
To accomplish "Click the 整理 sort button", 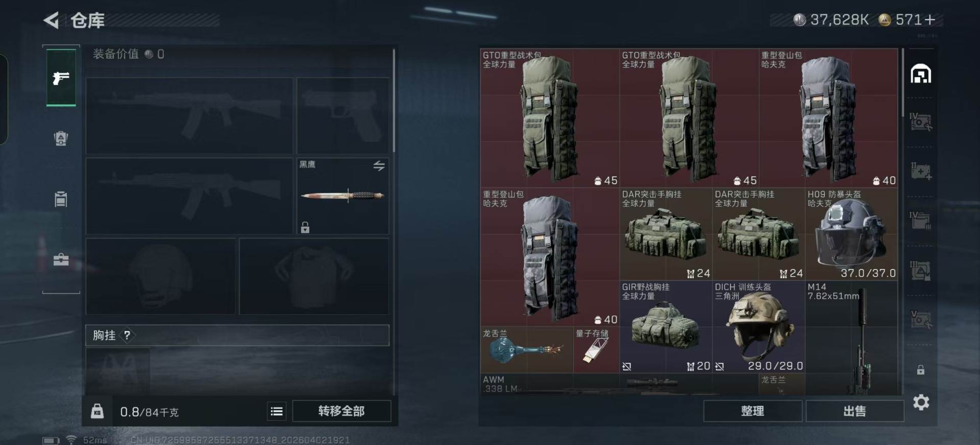I will 752,411.
